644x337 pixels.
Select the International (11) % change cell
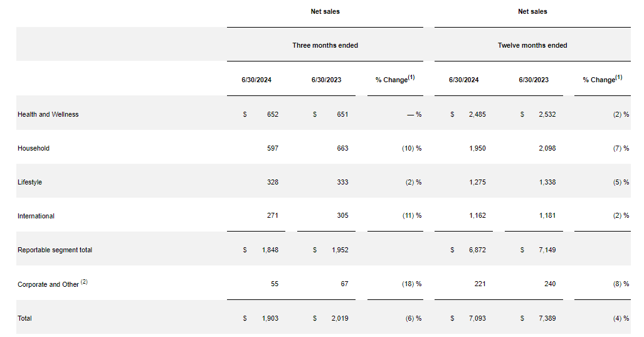tap(411, 216)
